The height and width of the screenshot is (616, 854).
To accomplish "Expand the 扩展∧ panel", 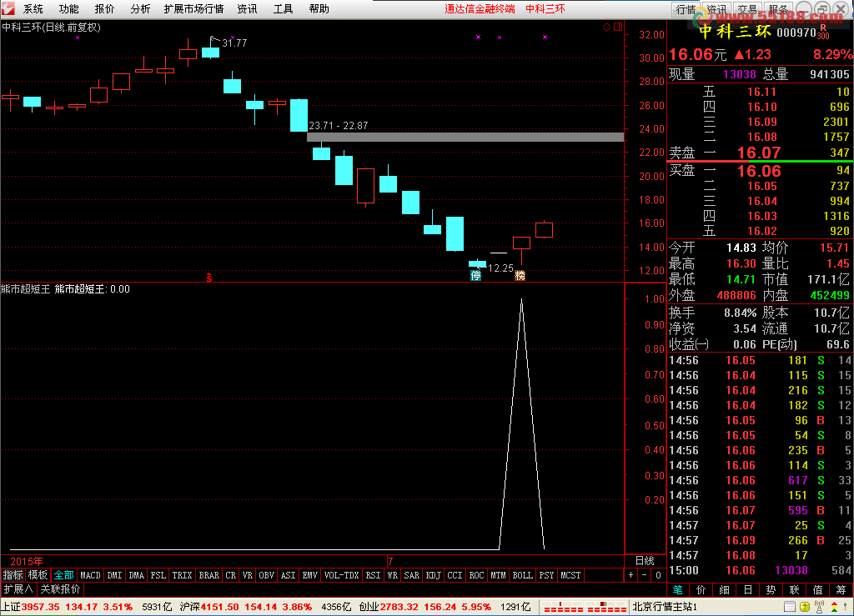I will (x=18, y=588).
